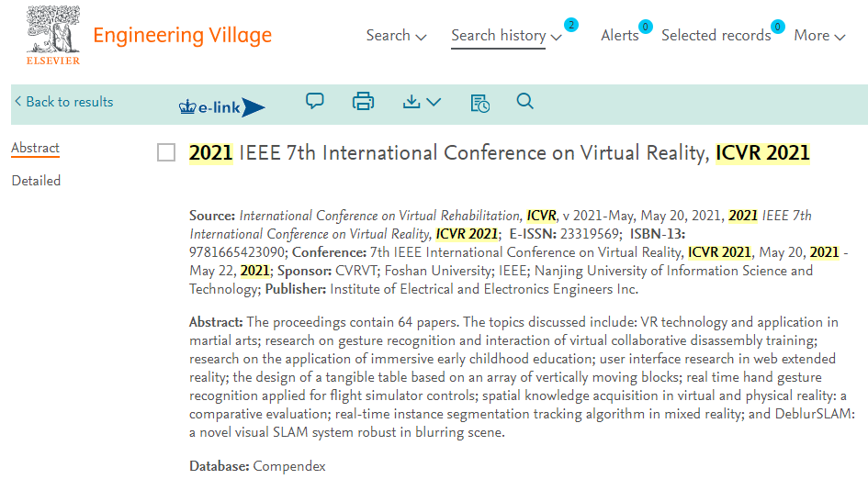
Task: Click the Elsevier tree logo
Action: tap(53, 36)
